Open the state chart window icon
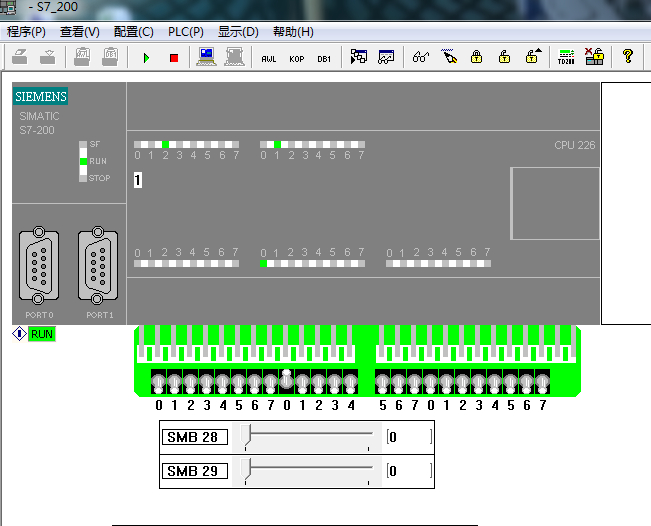 pos(386,56)
